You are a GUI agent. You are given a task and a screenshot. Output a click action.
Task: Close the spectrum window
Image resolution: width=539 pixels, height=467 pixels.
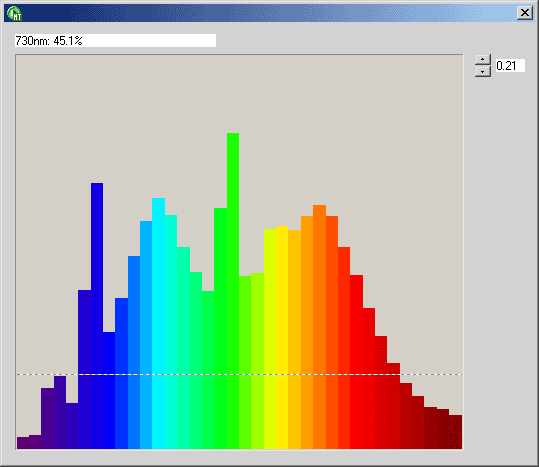click(525, 13)
